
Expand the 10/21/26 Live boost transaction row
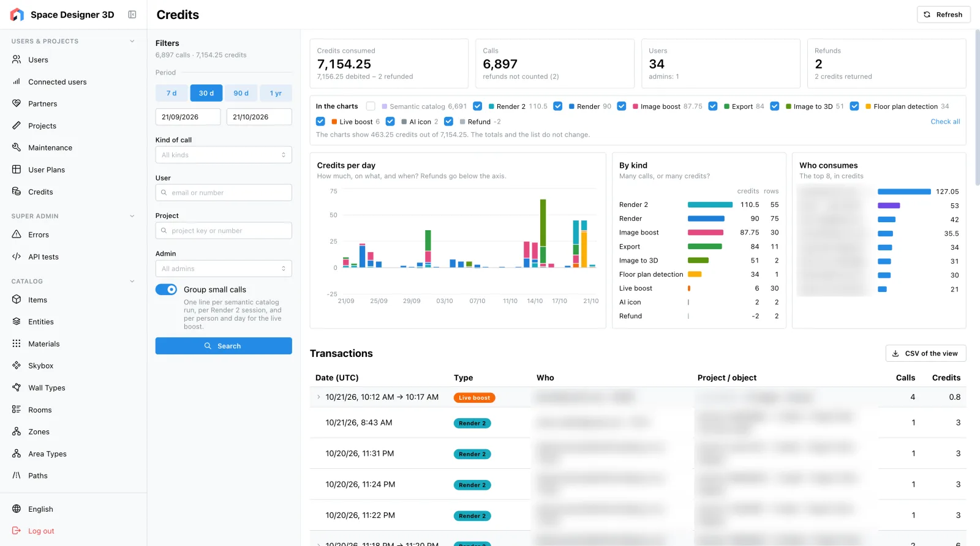click(318, 397)
